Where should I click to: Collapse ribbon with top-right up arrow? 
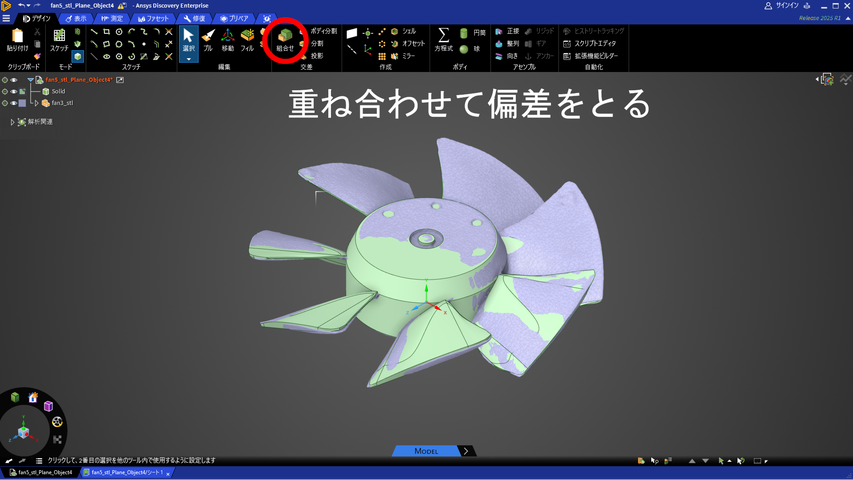(x=848, y=18)
